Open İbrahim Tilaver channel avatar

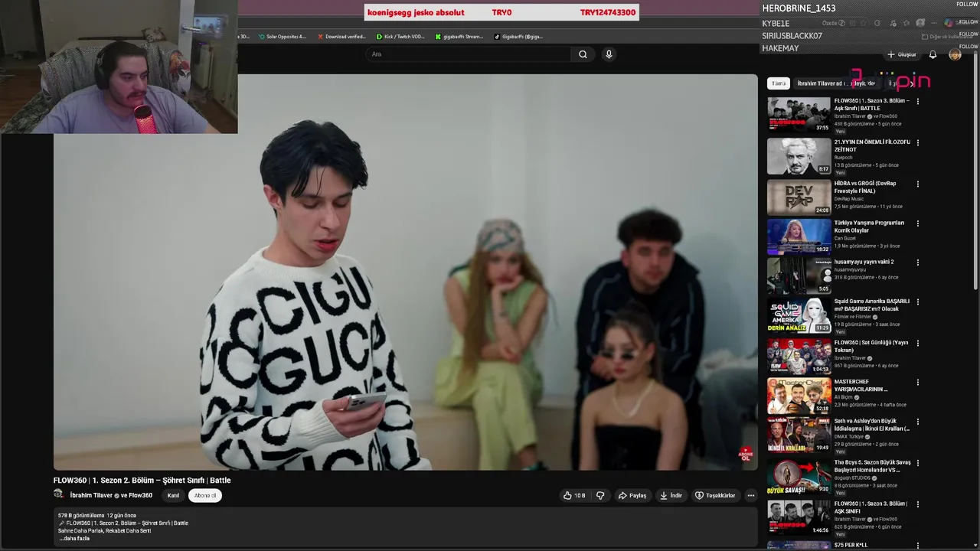click(x=58, y=494)
